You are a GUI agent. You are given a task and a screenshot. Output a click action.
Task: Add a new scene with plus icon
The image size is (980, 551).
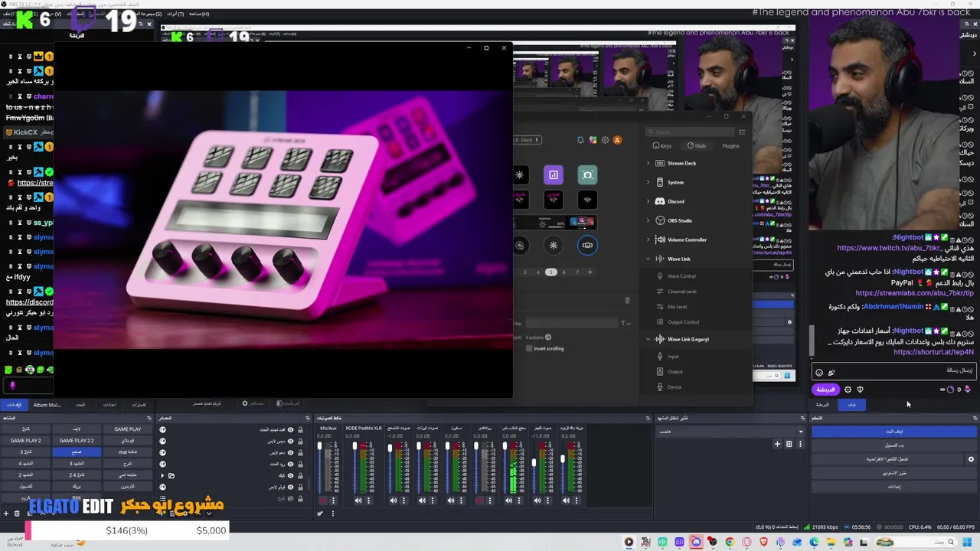[x=6, y=514]
